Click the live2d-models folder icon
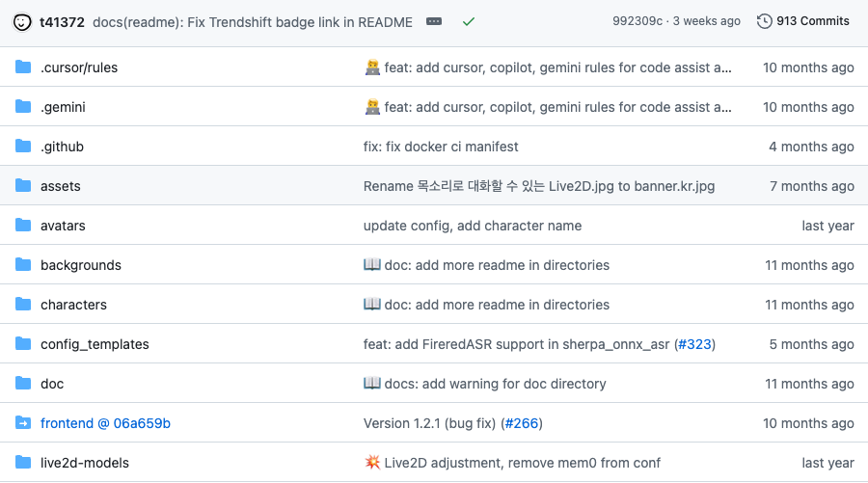The width and height of the screenshot is (868, 483). (23, 462)
